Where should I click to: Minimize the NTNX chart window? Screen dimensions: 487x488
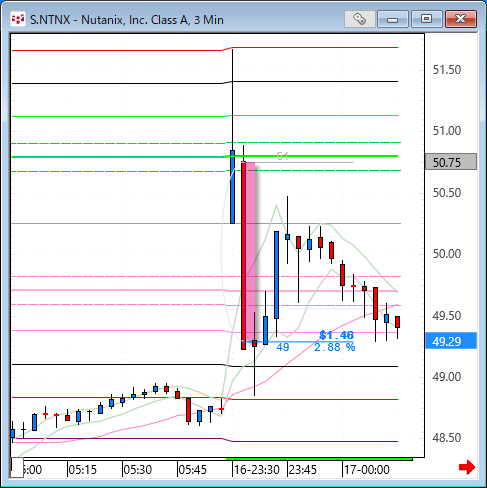pos(393,19)
